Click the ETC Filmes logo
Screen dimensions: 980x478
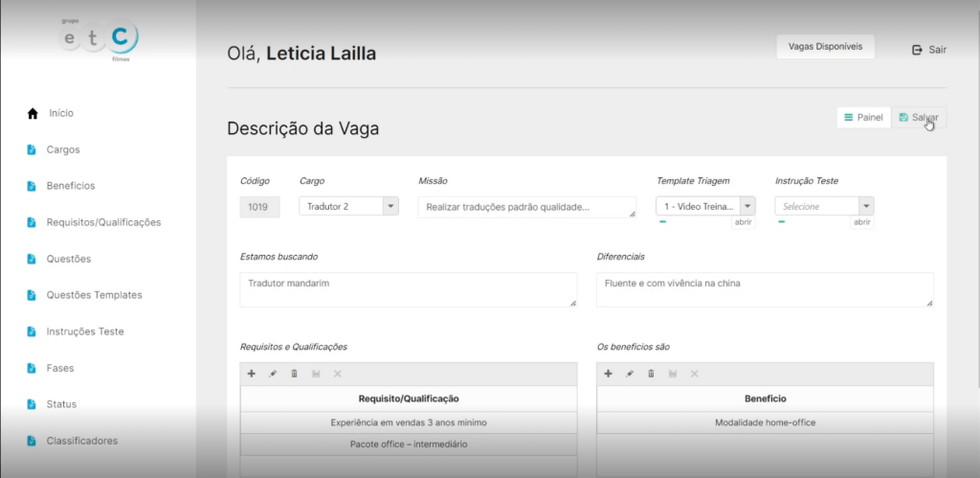click(99, 38)
